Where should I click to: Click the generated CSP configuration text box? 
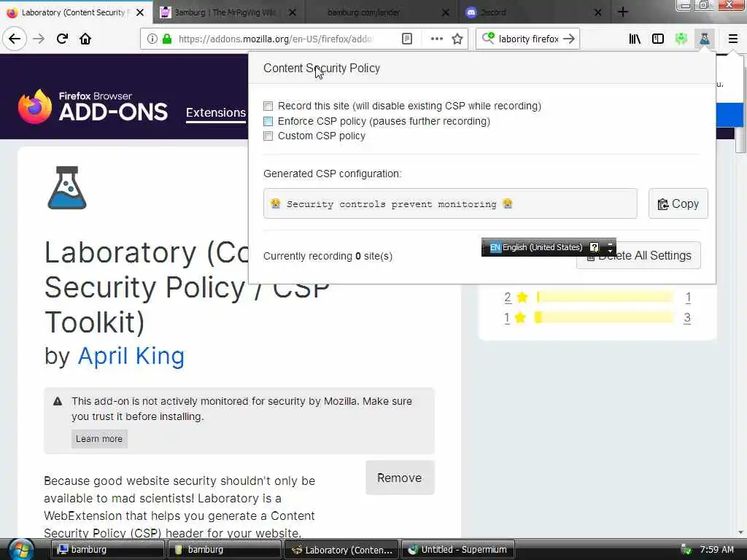coord(450,204)
